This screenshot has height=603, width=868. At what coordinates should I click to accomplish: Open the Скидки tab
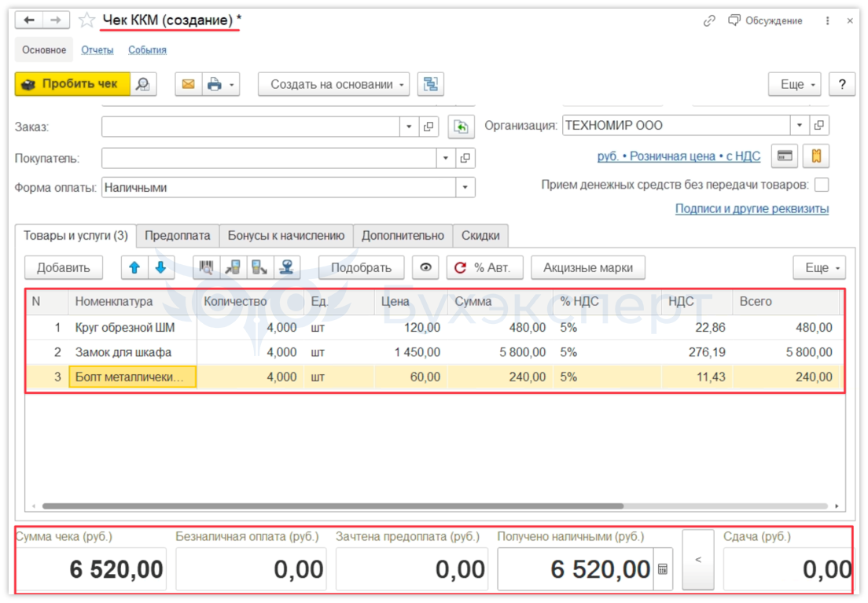pos(480,235)
